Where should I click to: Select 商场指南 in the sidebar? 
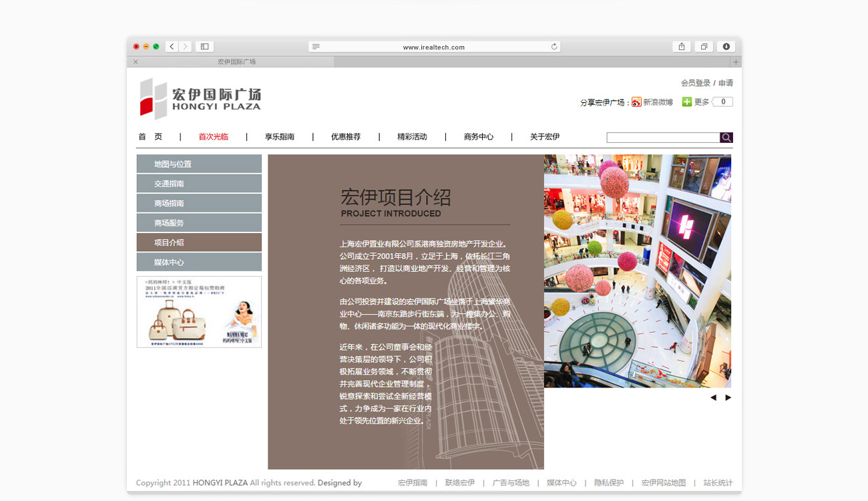coord(199,203)
